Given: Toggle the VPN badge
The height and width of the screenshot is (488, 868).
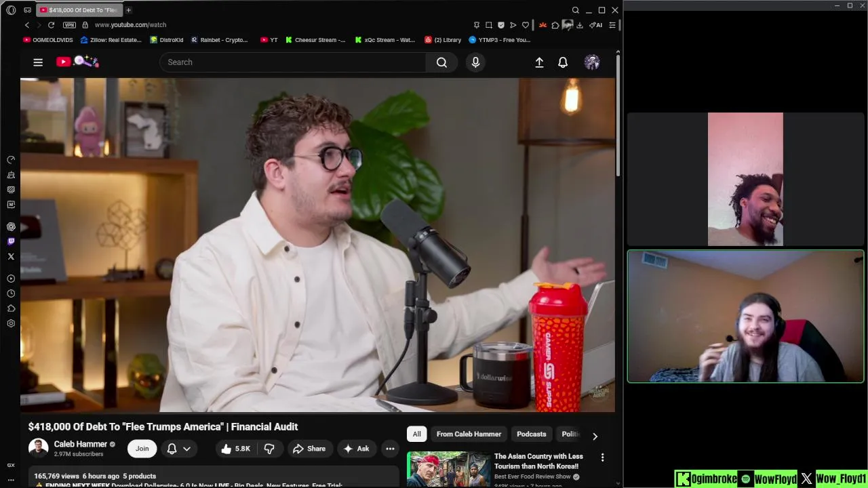Looking at the screenshot, I should tap(69, 25).
